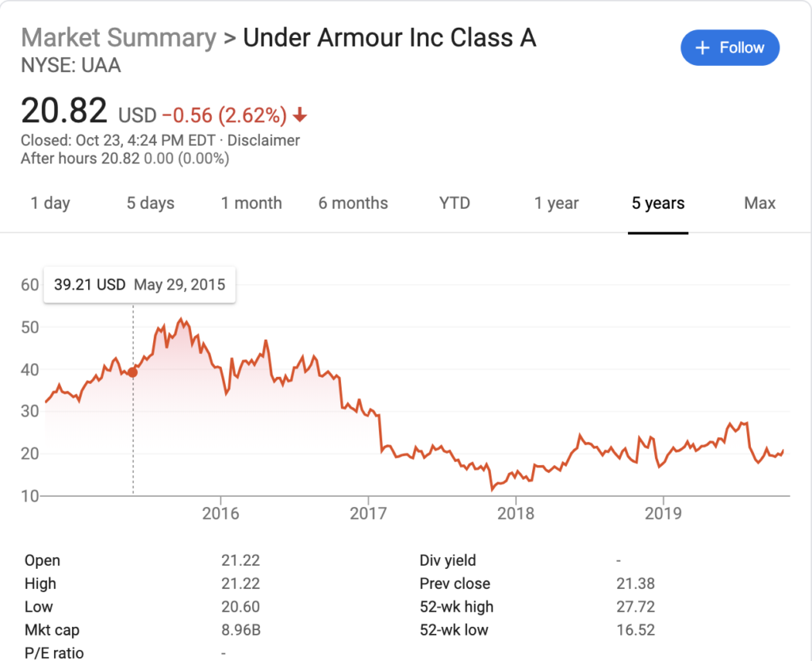Show the 6 months chart
812x661 pixels.
354,203
